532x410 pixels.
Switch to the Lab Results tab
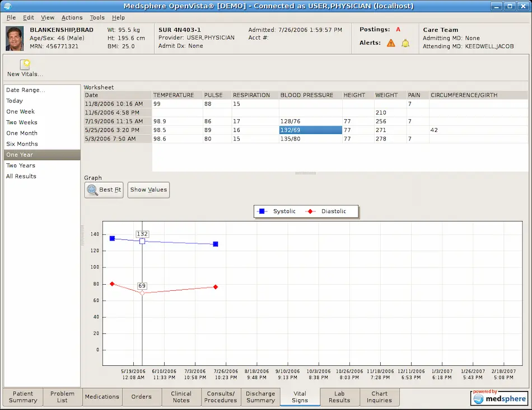[x=339, y=397]
